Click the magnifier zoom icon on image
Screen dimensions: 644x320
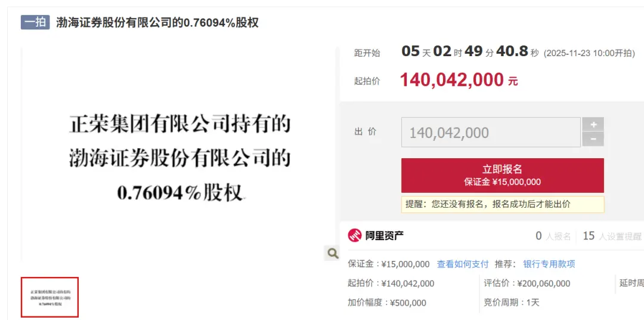coord(332,253)
